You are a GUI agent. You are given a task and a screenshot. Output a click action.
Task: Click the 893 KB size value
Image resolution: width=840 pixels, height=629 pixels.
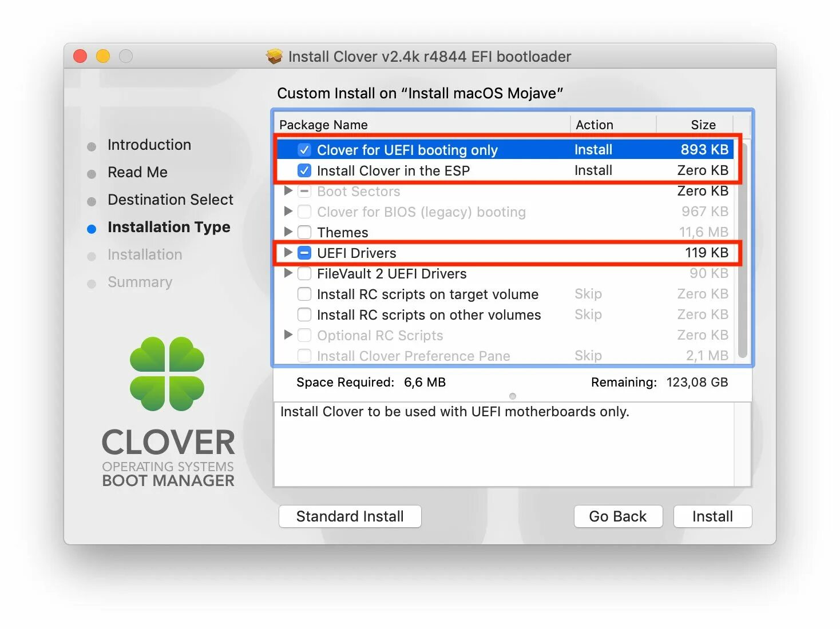(704, 150)
